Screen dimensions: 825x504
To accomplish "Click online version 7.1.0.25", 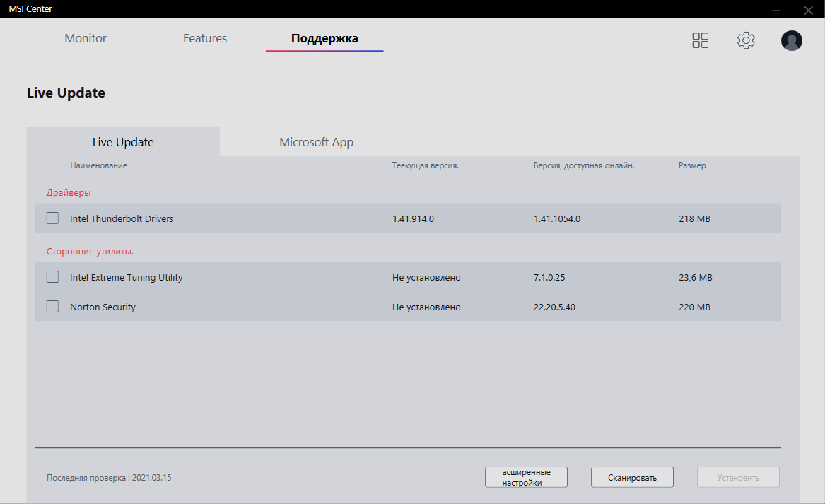I will click(x=549, y=277).
